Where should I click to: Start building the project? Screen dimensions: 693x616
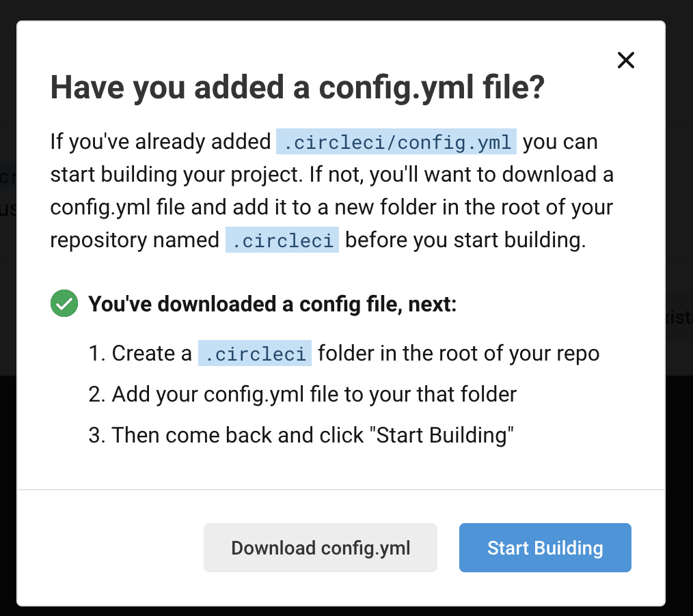coord(545,548)
